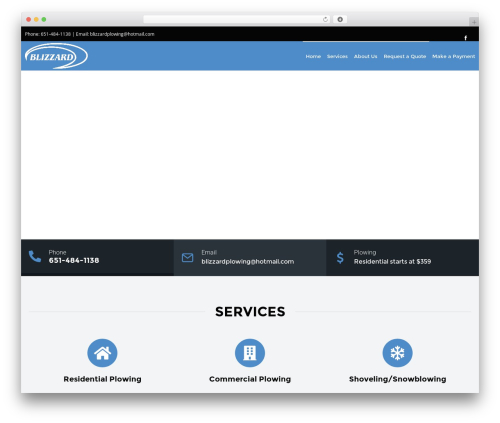500x423 pixels.
Task: Click the empty hero slider area
Action: point(250,155)
